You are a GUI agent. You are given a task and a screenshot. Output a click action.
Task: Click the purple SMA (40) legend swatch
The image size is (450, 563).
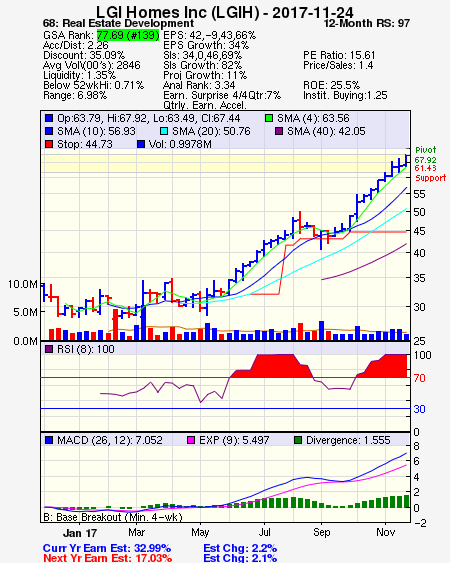click(279, 131)
